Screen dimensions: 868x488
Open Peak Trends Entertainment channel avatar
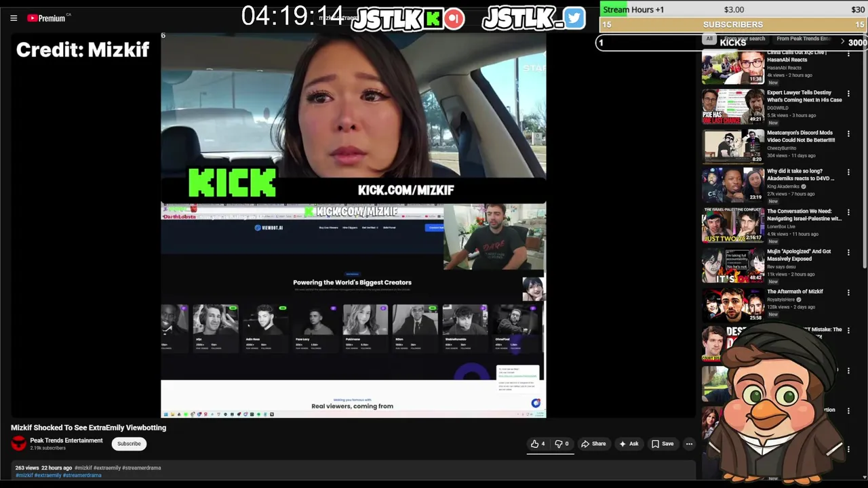[x=18, y=443]
